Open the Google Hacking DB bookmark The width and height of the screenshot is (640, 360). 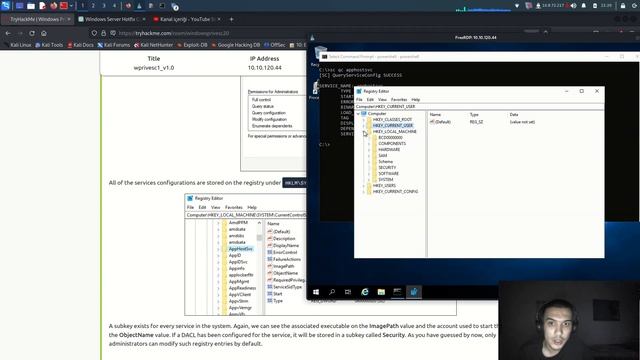pos(236,45)
